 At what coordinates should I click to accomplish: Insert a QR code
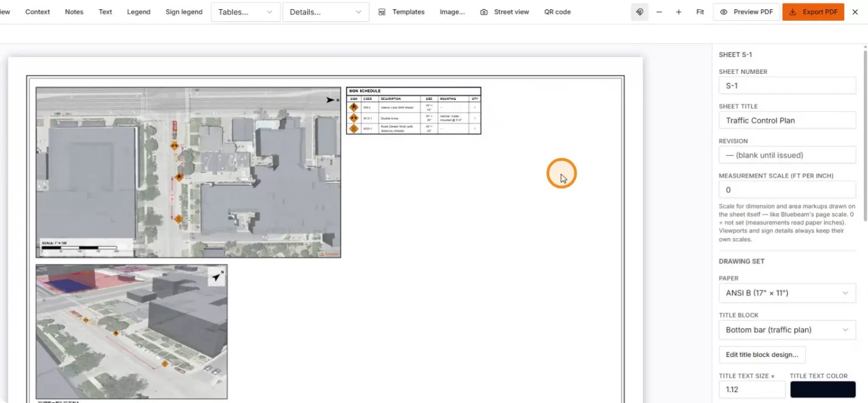(x=558, y=12)
